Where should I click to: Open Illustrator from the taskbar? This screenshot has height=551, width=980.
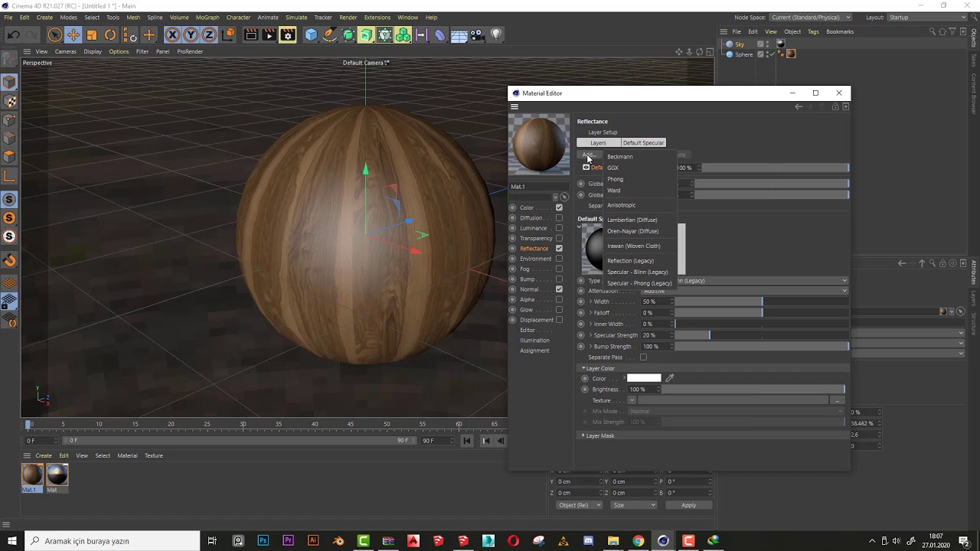pos(313,540)
